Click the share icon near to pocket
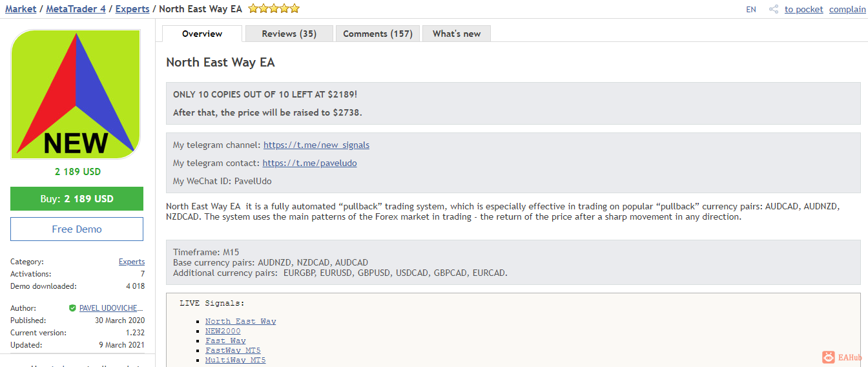The width and height of the screenshot is (868, 367). click(x=774, y=9)
